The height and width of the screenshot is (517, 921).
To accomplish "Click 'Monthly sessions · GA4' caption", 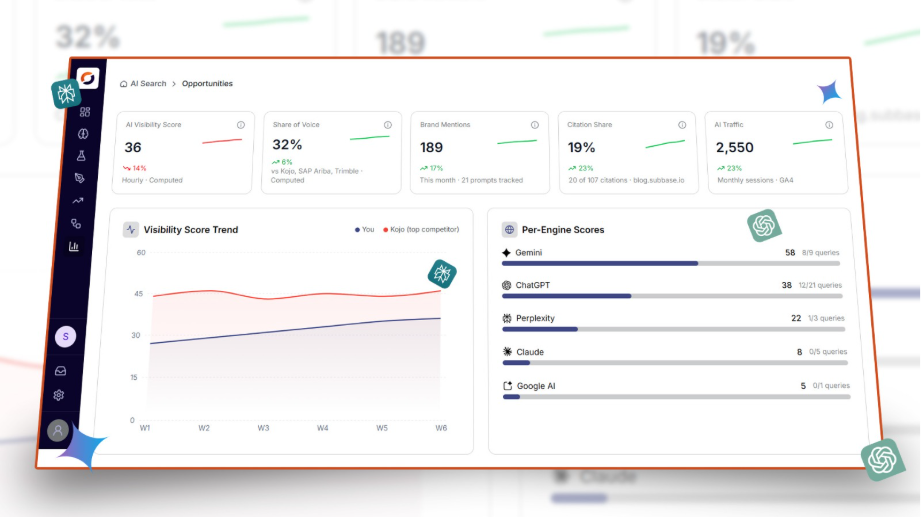I will (755, 180).
